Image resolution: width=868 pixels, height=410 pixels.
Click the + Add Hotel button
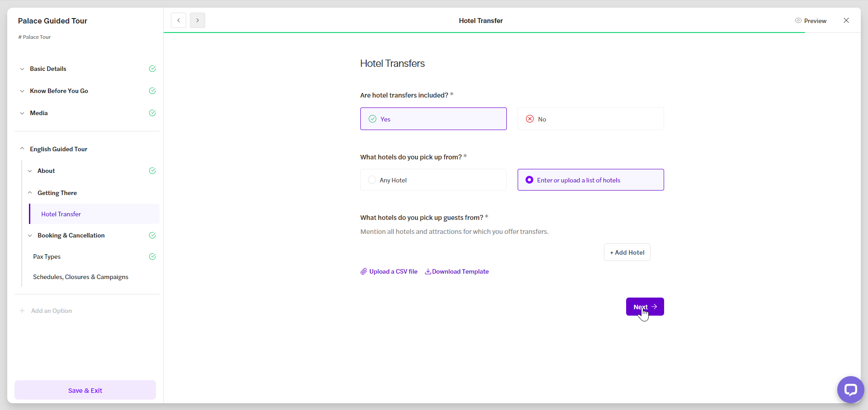[627, 252]
